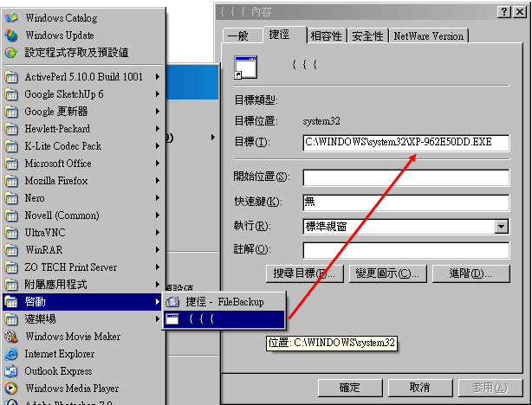This screenshot has width=532, height=405.
Task: Click the ZO TECH Print Server folder icon
Action: tap(11, 267)
